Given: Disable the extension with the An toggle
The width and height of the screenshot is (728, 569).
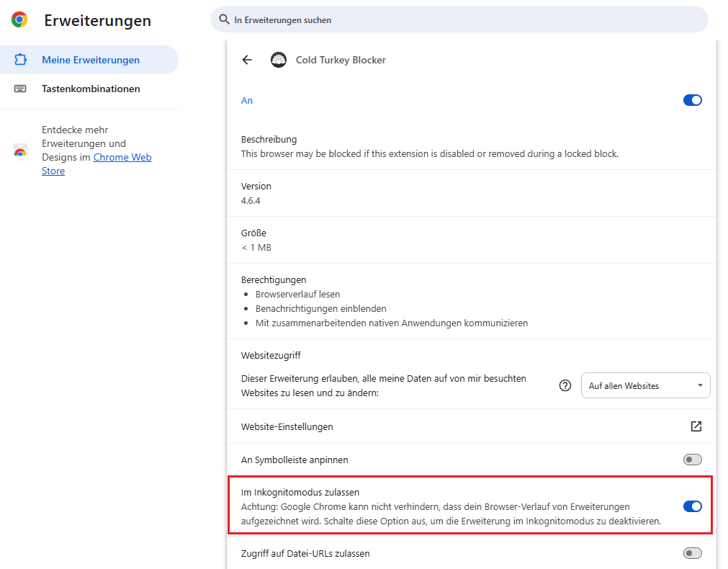Looking at the screenshot, I should click(692, 100).
